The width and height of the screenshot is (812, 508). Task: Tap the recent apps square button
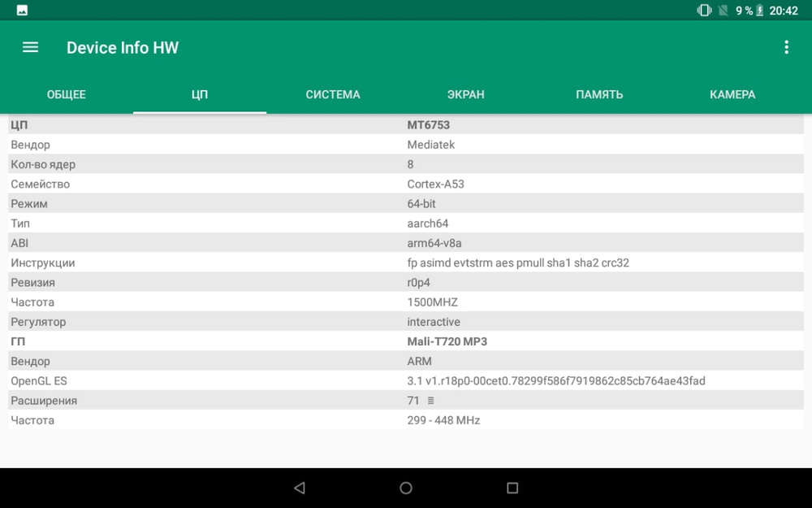pyautogui.click(x=512, y=488)
